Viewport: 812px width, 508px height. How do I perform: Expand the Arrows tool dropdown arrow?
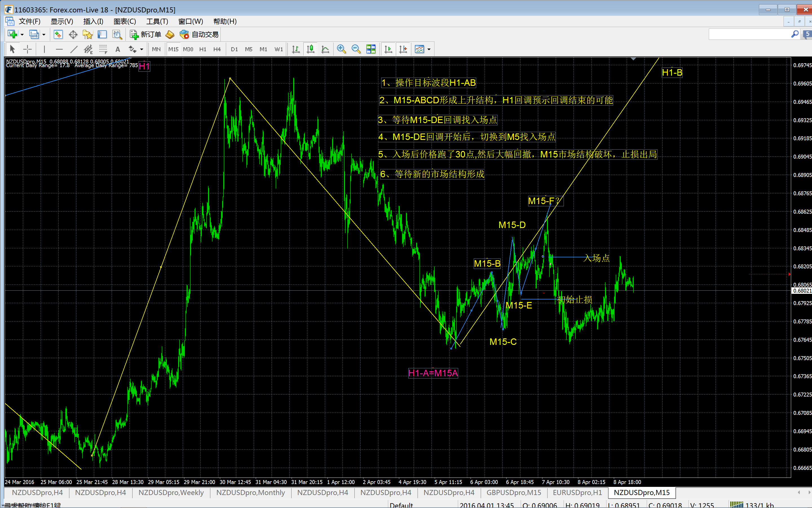pyautogui.click(x=142, y=49)
